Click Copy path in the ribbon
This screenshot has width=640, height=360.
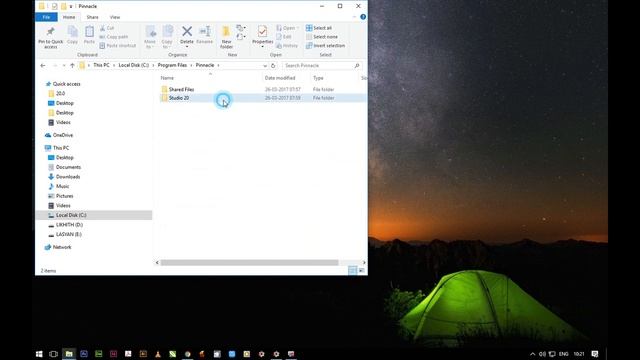click(x=114, y=37)
